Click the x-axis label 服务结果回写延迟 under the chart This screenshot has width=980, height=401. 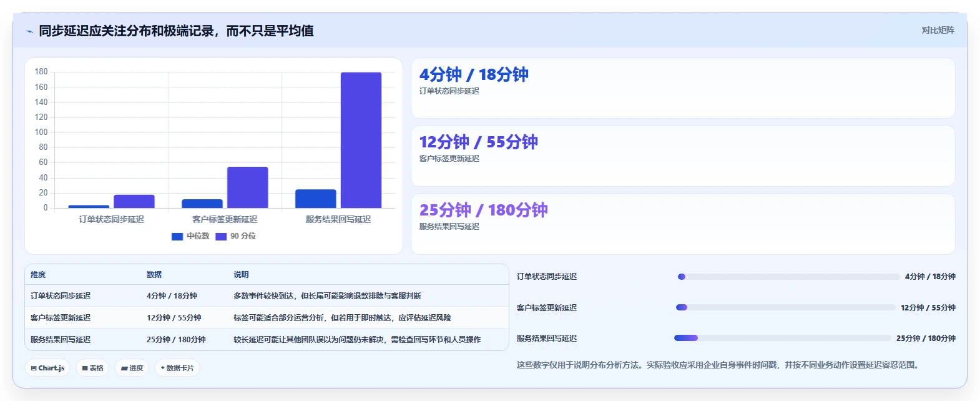pyautogui.click(x=338, y=219)
